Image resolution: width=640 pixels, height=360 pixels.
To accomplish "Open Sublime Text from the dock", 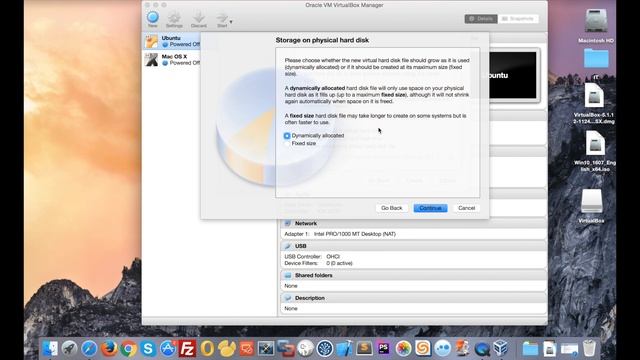I will [364, 348].
